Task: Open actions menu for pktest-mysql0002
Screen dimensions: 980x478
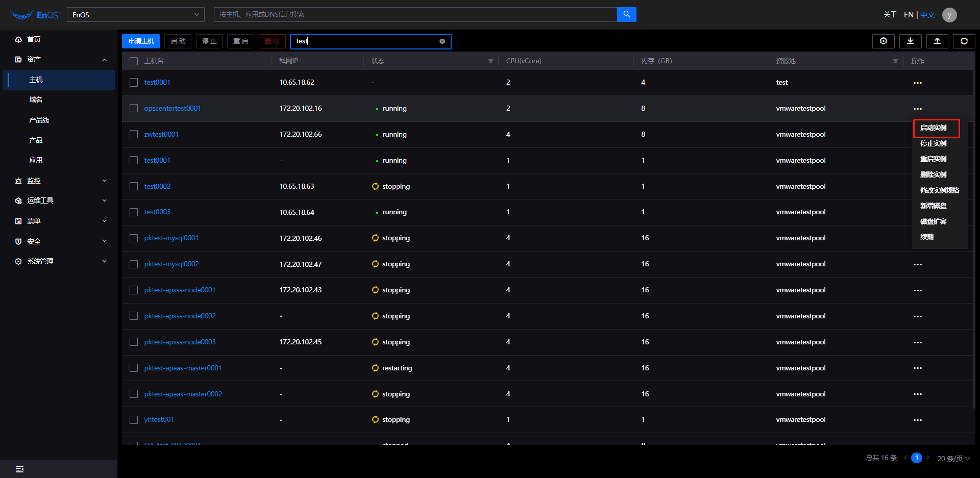Action: (917, 264)
